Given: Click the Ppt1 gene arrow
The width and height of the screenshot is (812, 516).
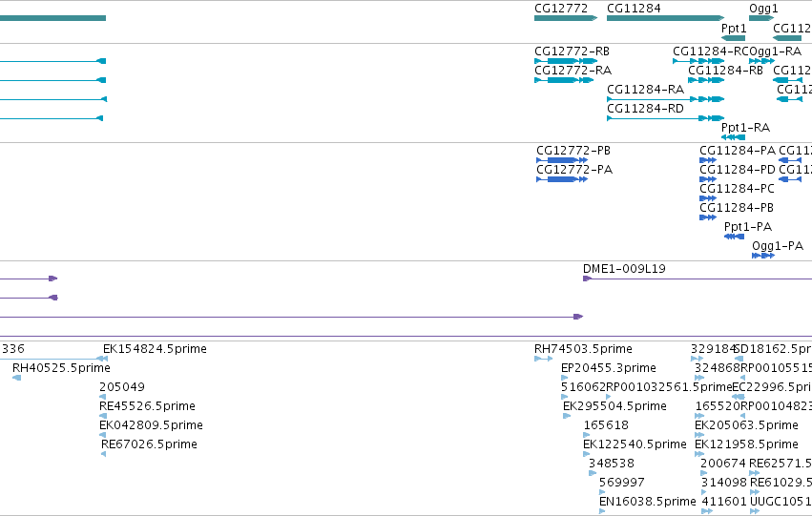Looking at the screenshot, I should point(734,38).
